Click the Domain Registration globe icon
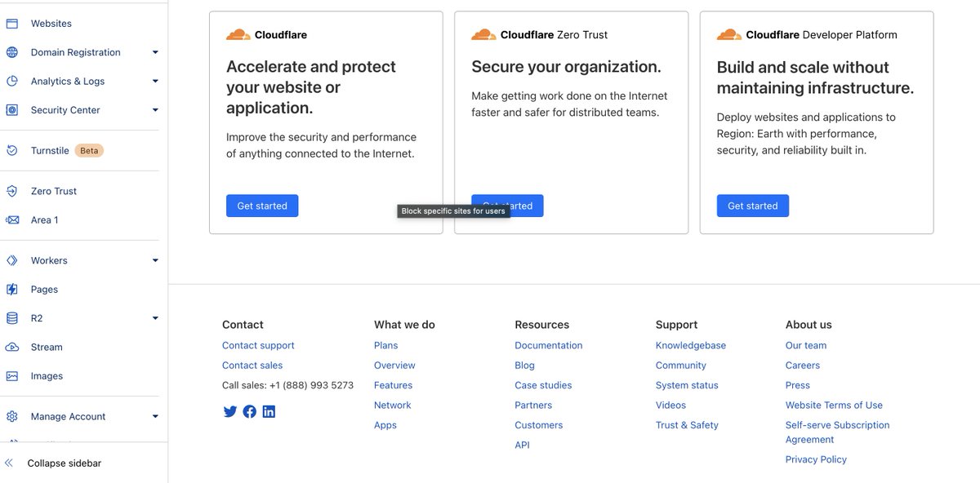 click(x=12, y=52)
